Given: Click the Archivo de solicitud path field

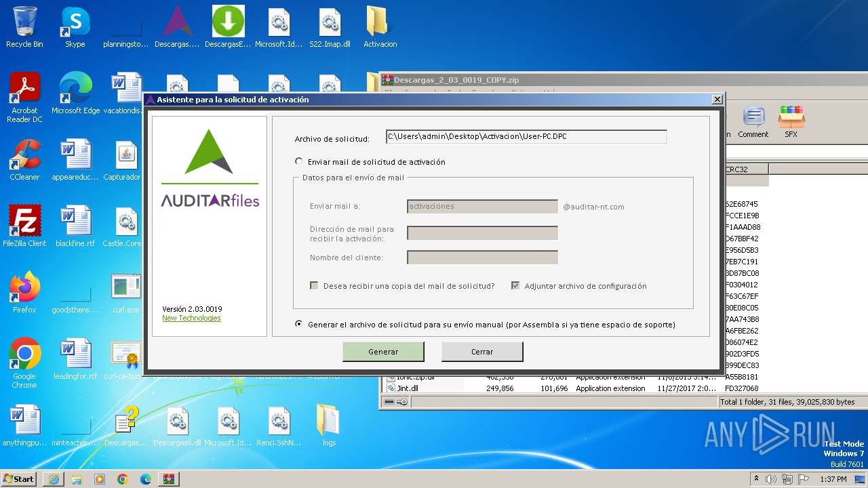Looking at the screenshot, I should [526, 136].
